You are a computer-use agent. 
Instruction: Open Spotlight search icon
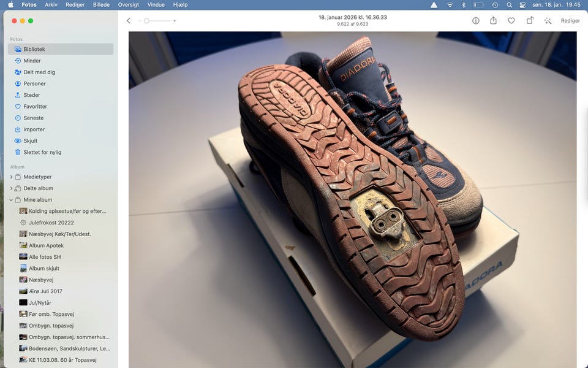509,5
